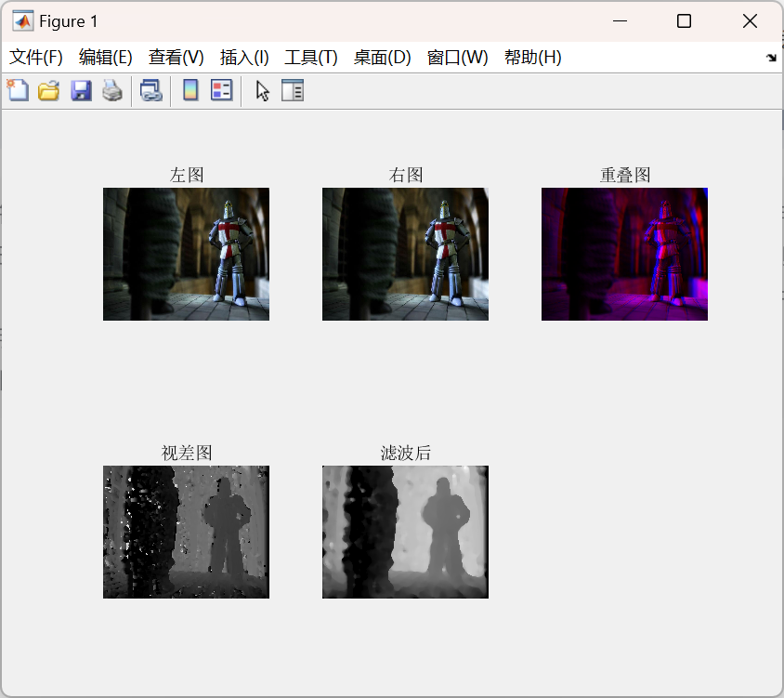Save the figure using the floppy disk icon
The width and height of the screenshot is (784, 698).
pyautogui.click(x=81, y=91)
